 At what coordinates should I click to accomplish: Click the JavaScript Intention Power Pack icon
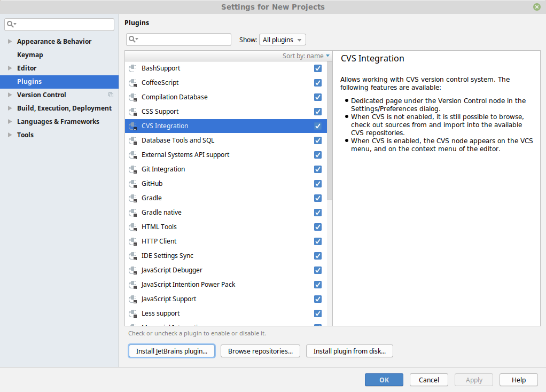(132, 285)
